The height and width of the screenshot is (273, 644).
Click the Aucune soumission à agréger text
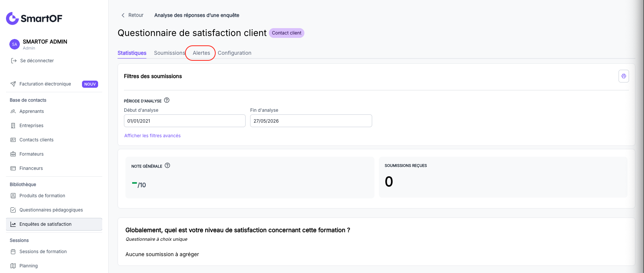coord(162,254)
